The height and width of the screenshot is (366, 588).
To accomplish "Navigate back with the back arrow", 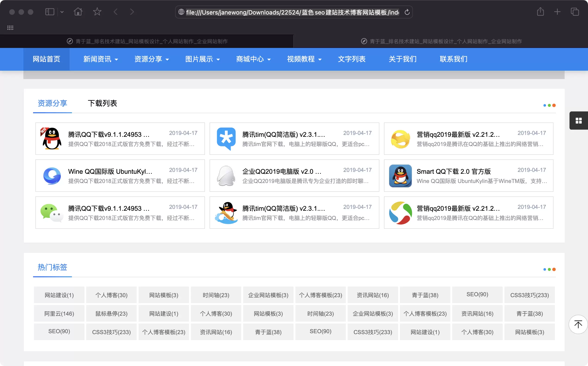I will click(x=116, y=12).
